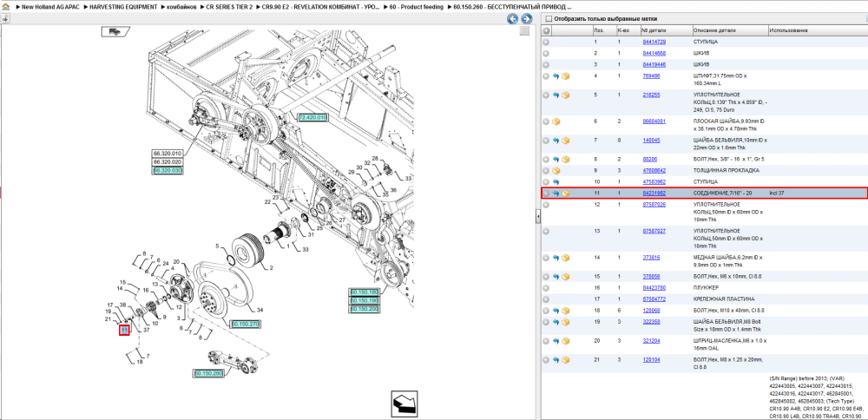
Task: Open part number link 84419446
Action: click(654, 65)
